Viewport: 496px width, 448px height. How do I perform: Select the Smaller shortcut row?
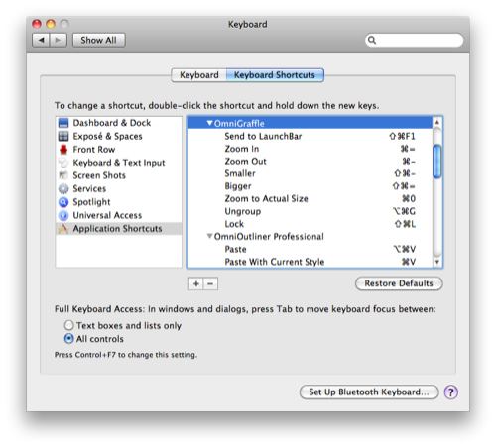tap(310, 173)
